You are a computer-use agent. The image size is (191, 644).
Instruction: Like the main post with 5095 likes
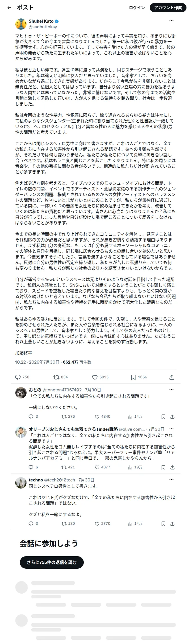pyautogui.click(x=100, y=377)
